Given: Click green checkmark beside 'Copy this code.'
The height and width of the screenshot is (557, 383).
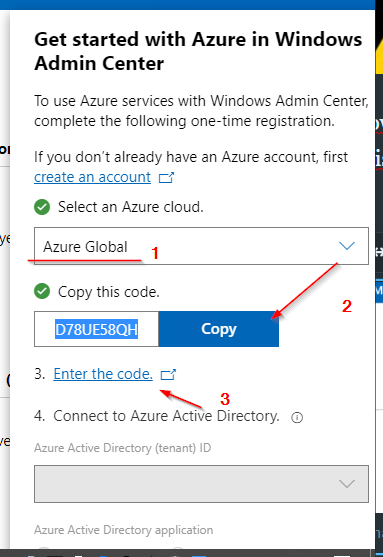Looking at the screenshot, I should (42, 292).
